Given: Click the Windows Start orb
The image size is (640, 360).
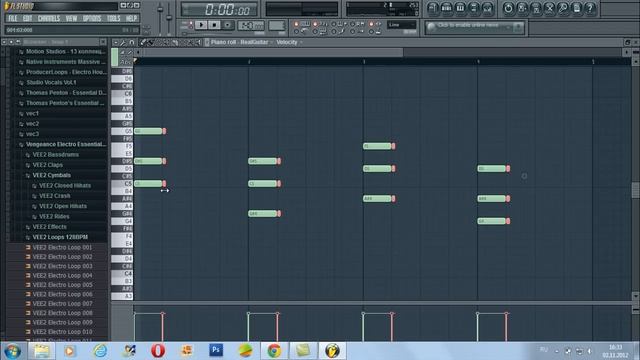Looking at the screenshot, I should tap(13, 351).
